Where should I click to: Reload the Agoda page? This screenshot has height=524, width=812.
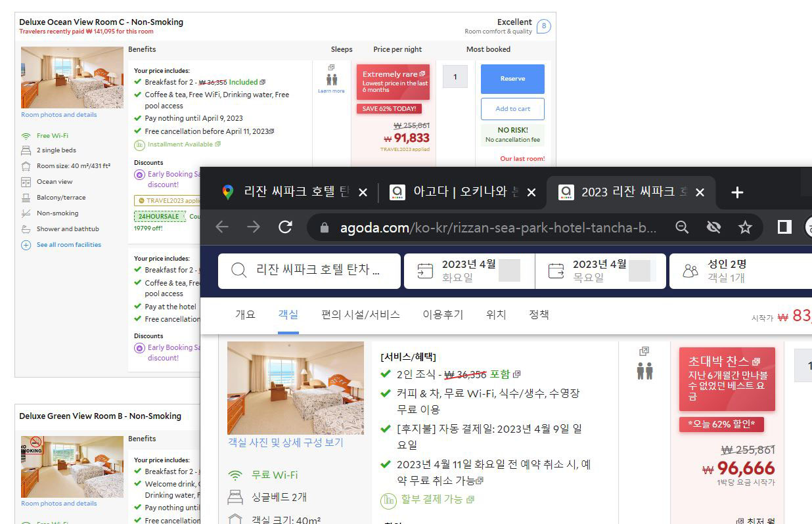(285, 227)
